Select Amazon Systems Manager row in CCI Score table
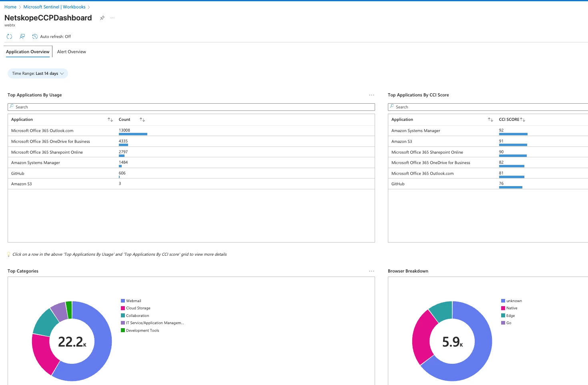The height and width of the screenshot is (385, 588). pos(488,130)
